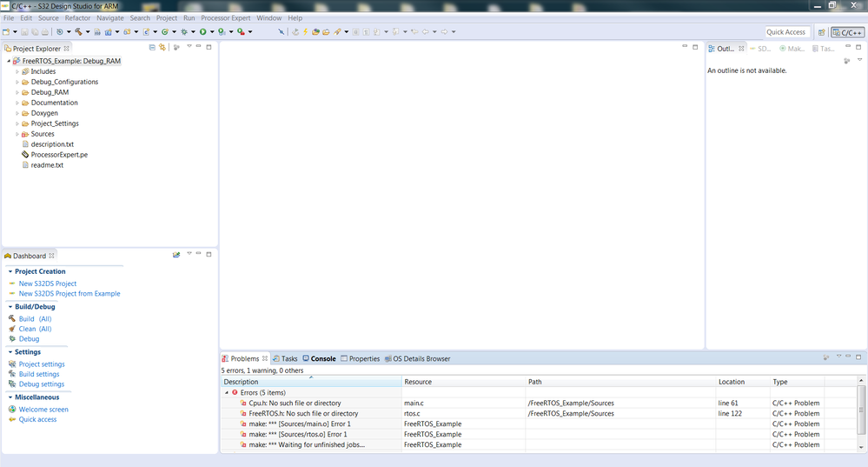Open Project settings link

(x=42, y=364)
